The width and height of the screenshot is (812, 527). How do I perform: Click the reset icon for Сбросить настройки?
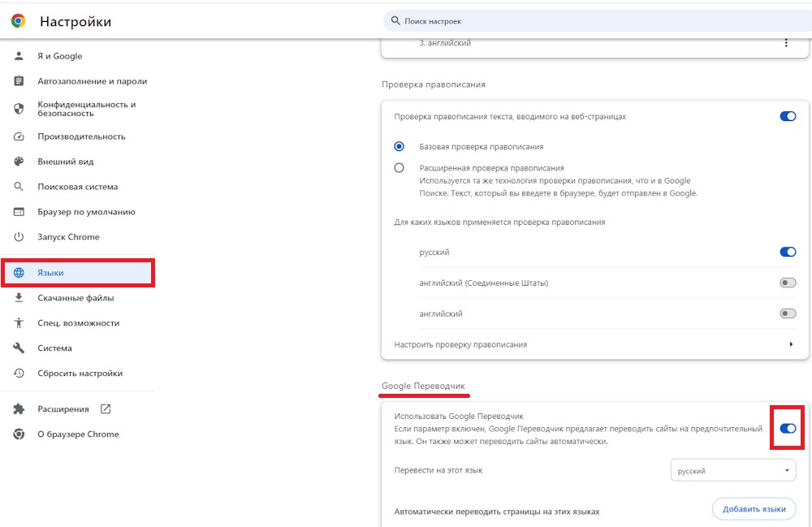[x=19, y=374]
